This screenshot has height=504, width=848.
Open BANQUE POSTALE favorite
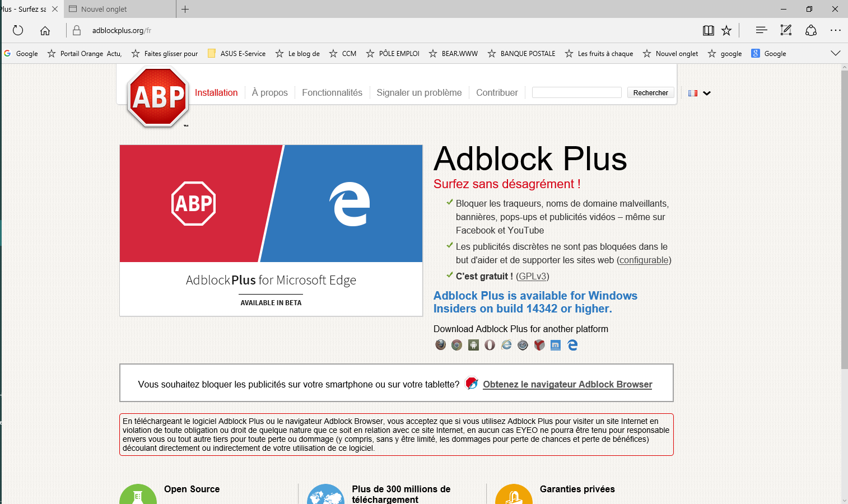pyautogui.click(x=521, y=54)
